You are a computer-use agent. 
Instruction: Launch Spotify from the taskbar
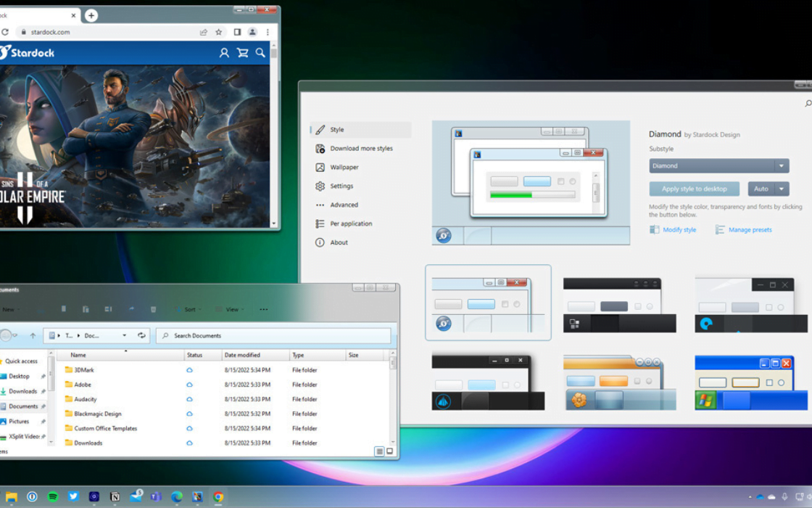tap(53, 497)
